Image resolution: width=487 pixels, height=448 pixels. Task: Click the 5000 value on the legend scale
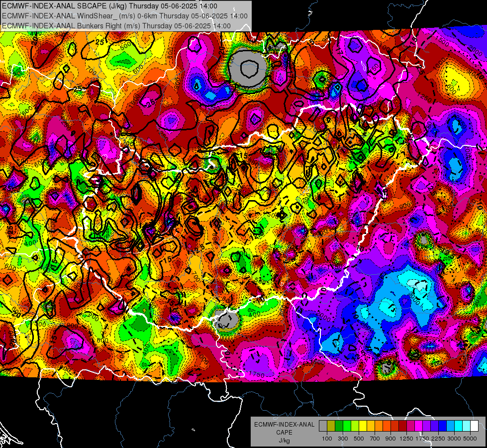click(x=470, y=439)
